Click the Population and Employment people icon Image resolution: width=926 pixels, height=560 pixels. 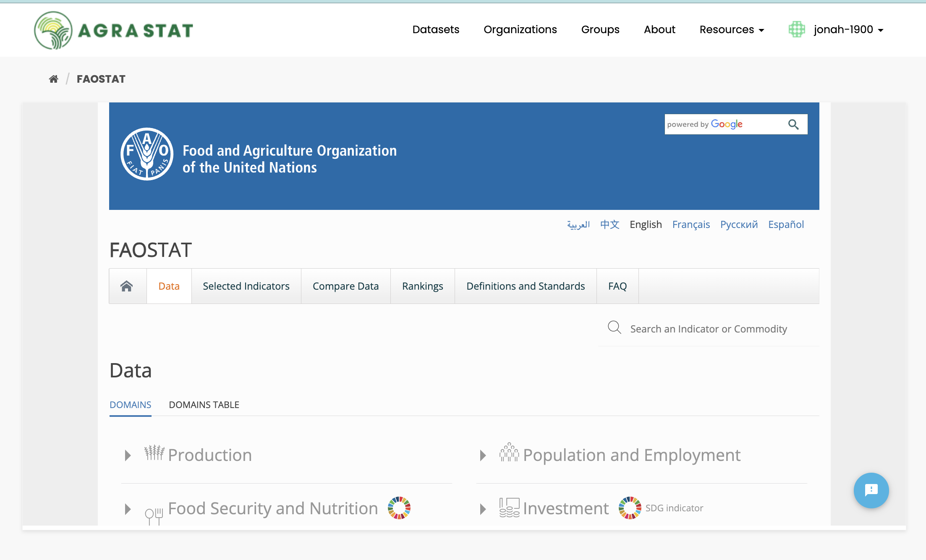(x=509, y=452)
